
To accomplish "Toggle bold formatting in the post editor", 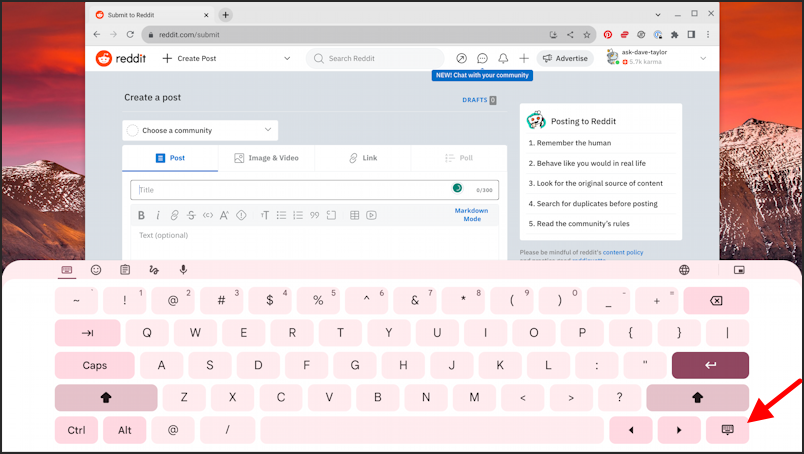I will pyautogui.click(x=142, y=215).
